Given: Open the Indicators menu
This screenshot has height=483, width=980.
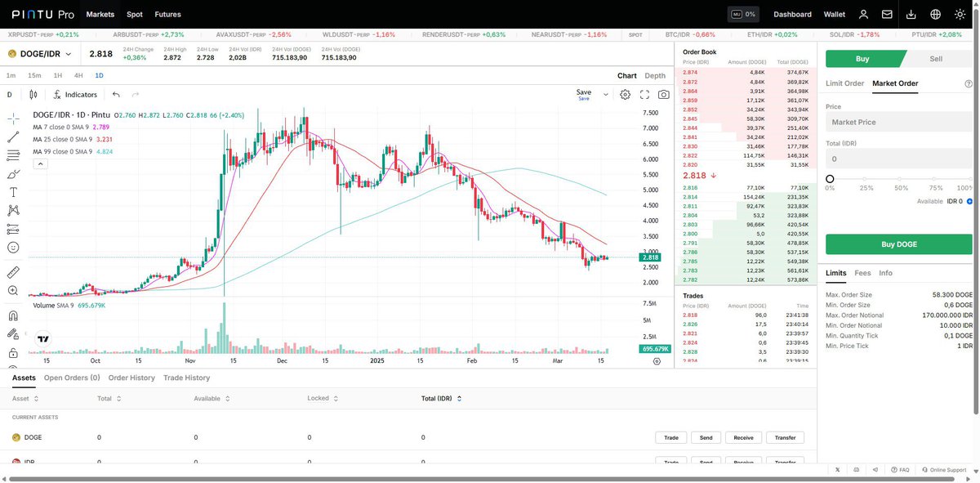Looking at the screenshot, I should click(x=75, y=95).
